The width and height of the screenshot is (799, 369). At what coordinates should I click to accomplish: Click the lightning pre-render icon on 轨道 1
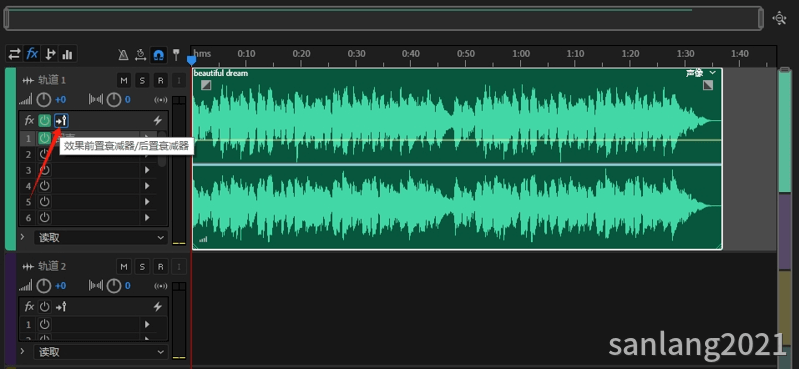(x=157, y=121)
